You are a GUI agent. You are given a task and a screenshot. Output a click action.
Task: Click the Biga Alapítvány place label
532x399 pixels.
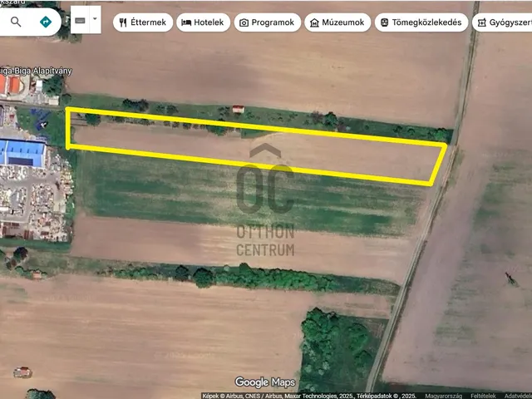[x=36, y=71]
